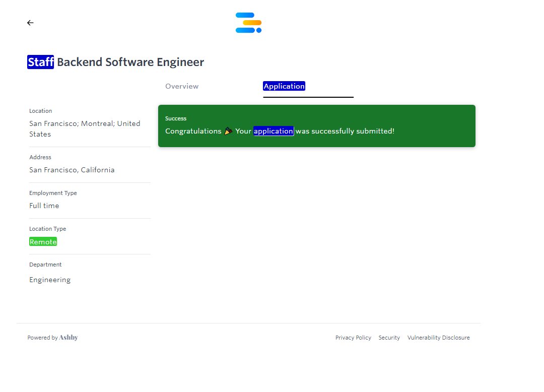Click the highlighted "application" word in banner

(x=273, y=131)
